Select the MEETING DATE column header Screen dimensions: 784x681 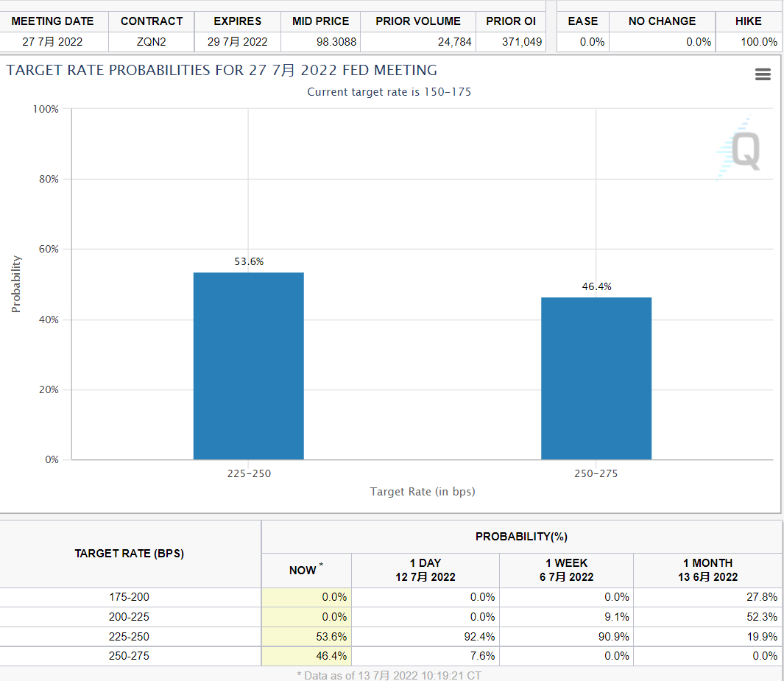click(x=52, y=21)
